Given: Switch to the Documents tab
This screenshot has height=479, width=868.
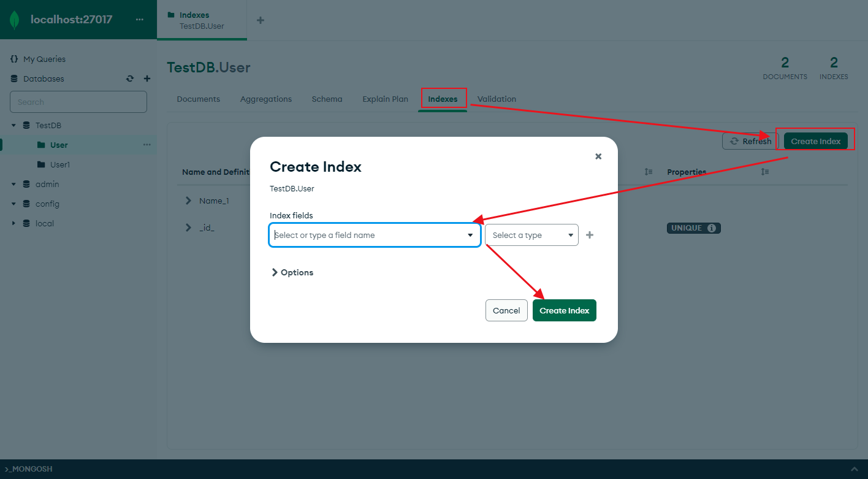Looking at the screenshot, I should tap(199, 99).
